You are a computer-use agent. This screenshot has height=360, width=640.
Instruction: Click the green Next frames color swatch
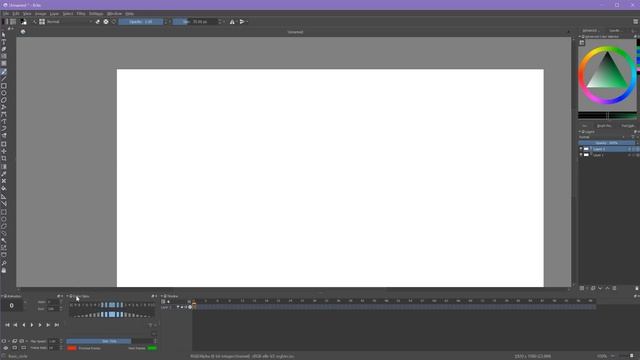pyautogui.click(x=152, y=348)
